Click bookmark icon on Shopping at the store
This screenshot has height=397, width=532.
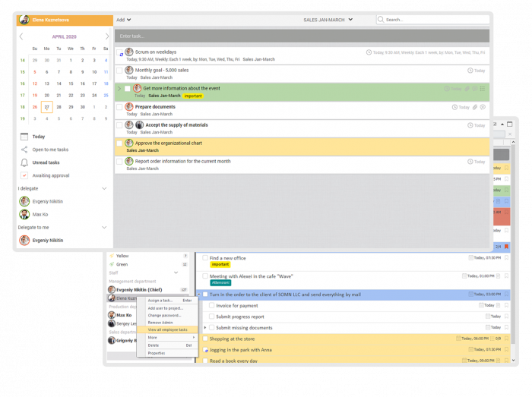coord(506,339)
